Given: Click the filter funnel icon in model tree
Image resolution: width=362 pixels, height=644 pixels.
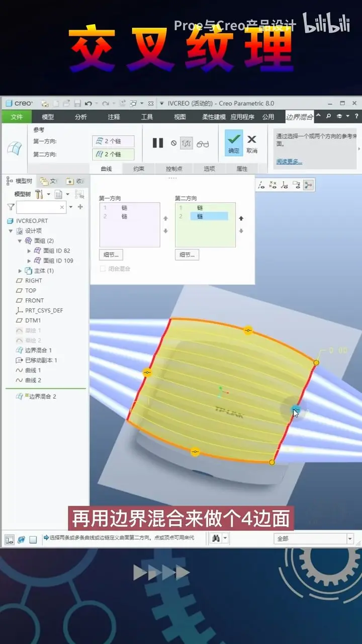Looking at the screenshot, I should click(x=11, y=207).
